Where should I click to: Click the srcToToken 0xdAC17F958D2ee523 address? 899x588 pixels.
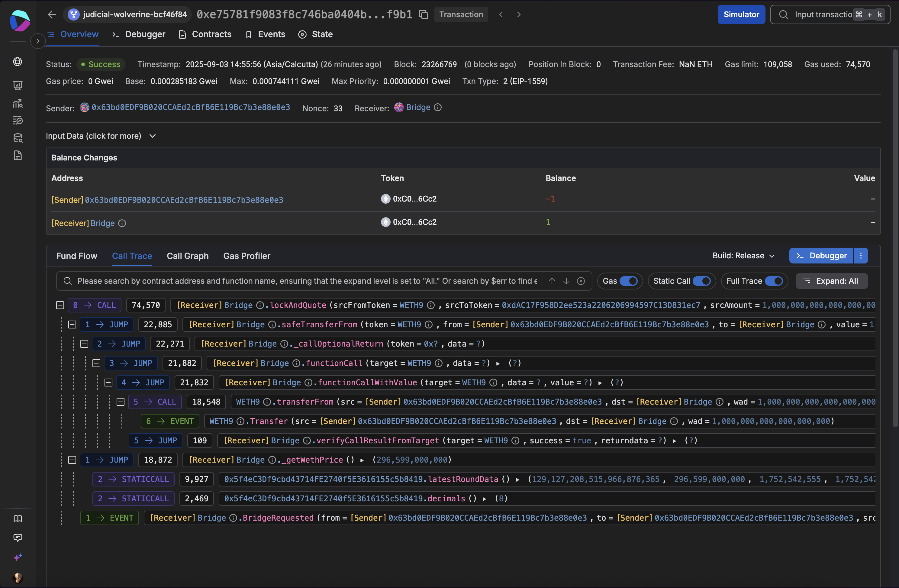point(601,305)
